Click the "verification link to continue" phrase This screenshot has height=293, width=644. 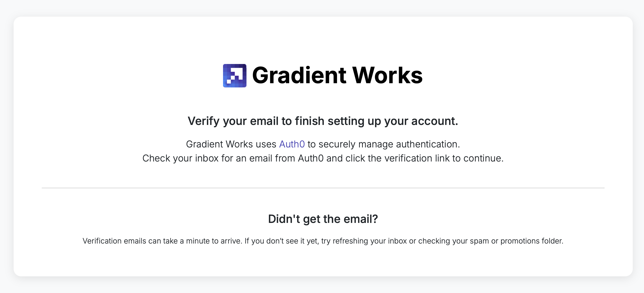(x=443, y=158)
